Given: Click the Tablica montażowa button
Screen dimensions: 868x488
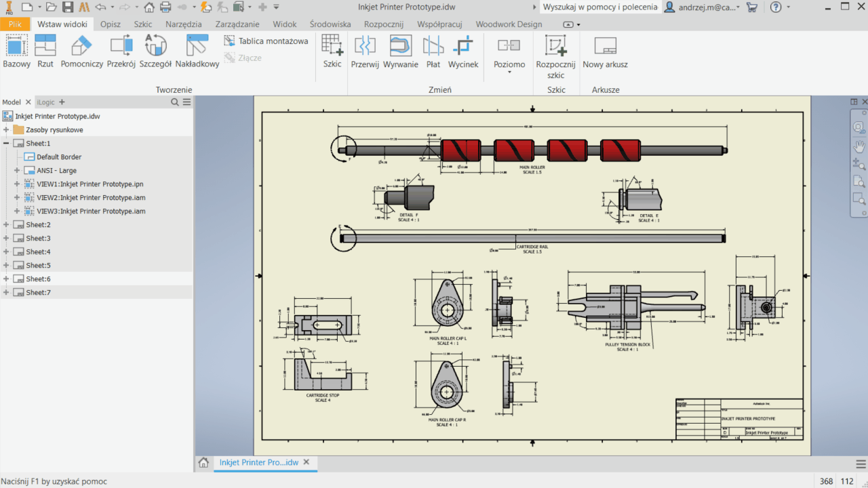Looking at the screenshot, I should (266, 41).
